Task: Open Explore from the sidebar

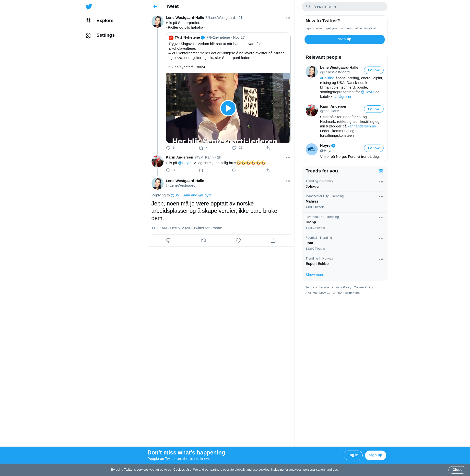Action: tap(100, 21)
